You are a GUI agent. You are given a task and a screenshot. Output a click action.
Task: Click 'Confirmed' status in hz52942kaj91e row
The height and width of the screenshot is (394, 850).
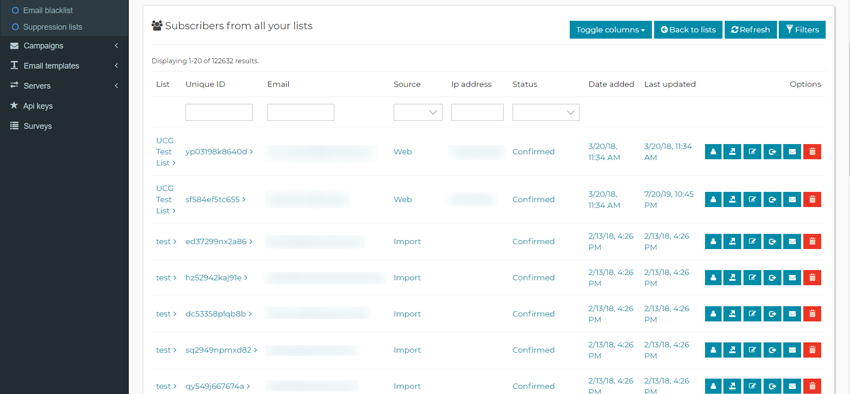533,277
